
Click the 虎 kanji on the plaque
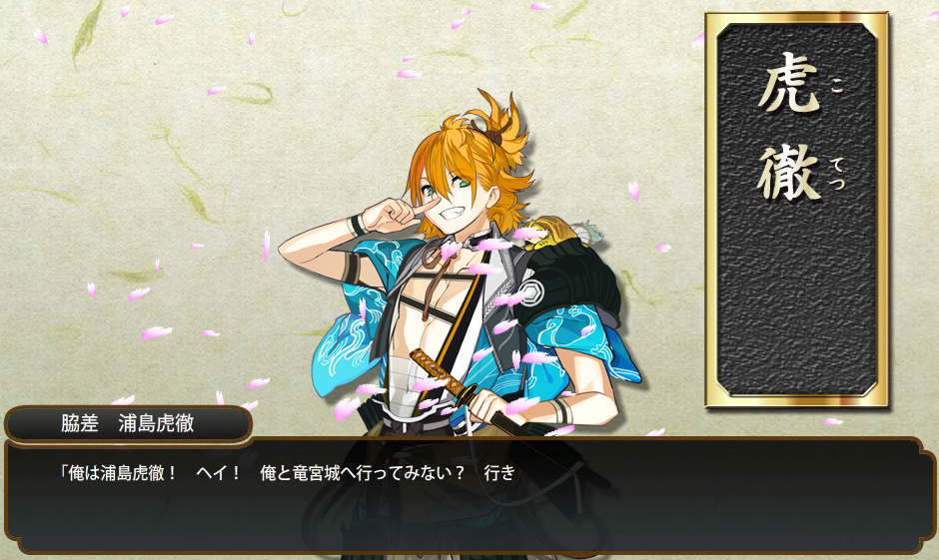(x=789, y=83)
